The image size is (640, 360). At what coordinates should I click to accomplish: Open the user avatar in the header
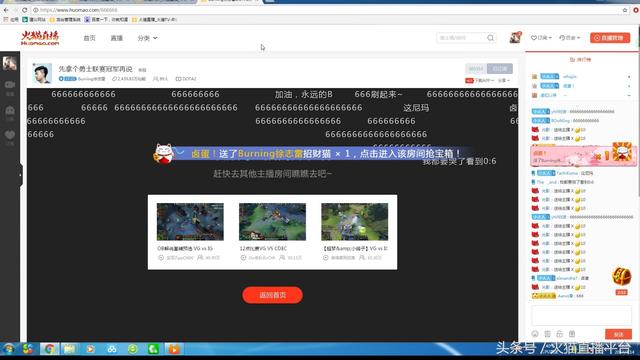(x=515, y=37)
